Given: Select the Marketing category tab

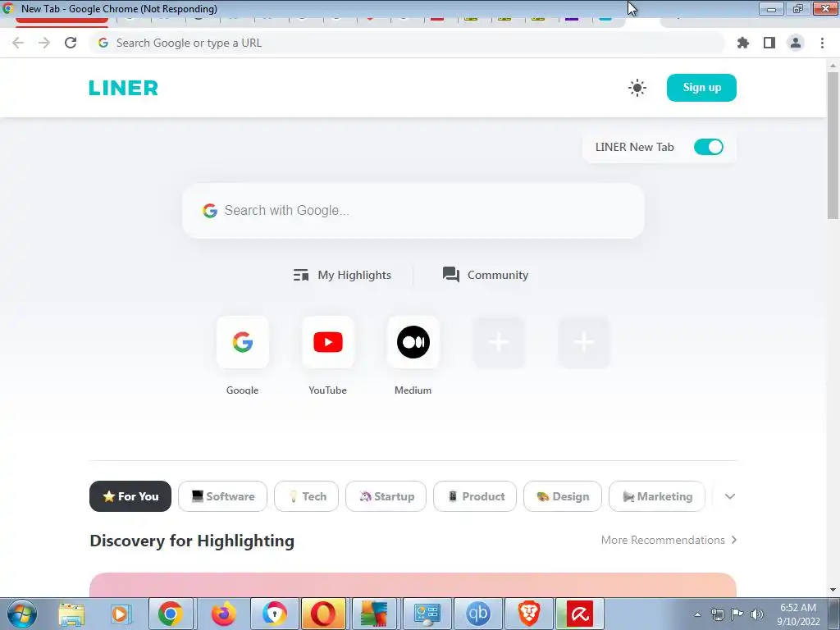Looking at the screenshot, I should tap(657, 496).
